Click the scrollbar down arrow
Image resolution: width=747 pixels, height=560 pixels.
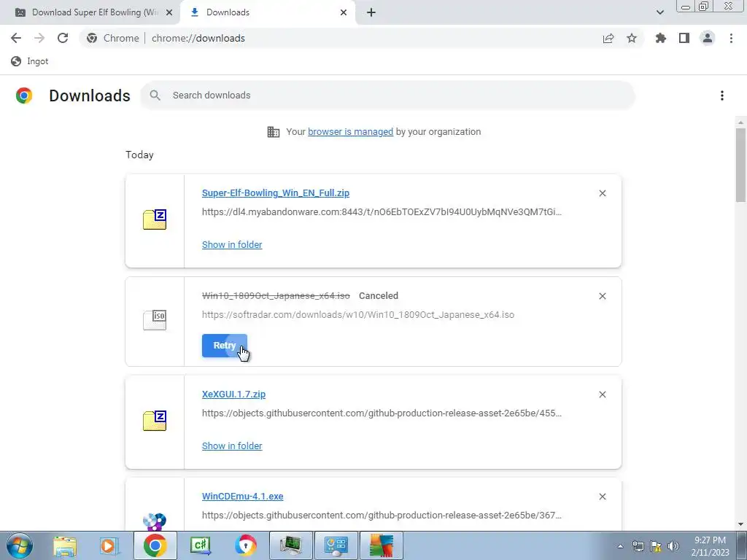pos(741,524)
